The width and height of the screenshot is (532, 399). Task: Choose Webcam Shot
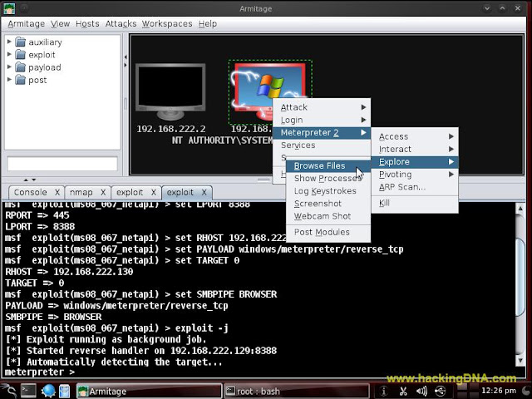pyautogui.click(x=328, y=216)
